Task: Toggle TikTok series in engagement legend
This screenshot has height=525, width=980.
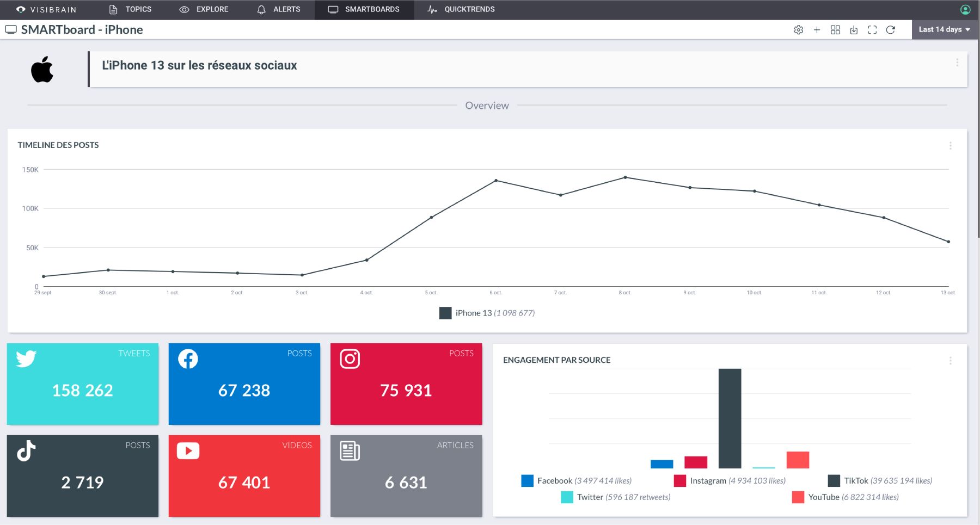Action: point(880,481)
